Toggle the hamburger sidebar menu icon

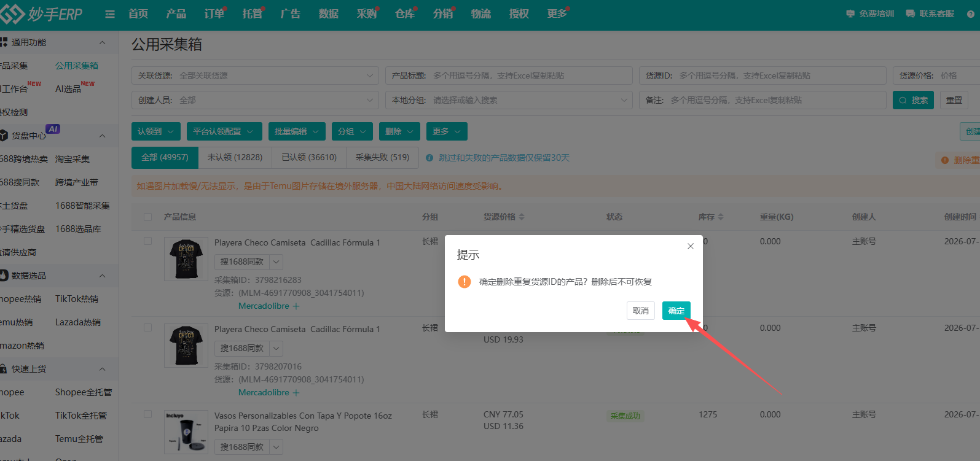pyautogui.click(x=110, y=14)
